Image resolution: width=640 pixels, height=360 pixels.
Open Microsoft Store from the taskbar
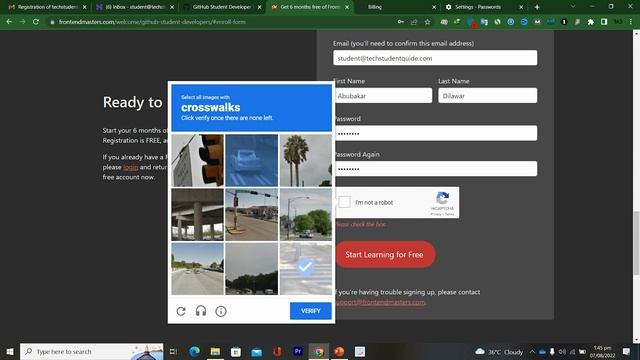[236, 351]
